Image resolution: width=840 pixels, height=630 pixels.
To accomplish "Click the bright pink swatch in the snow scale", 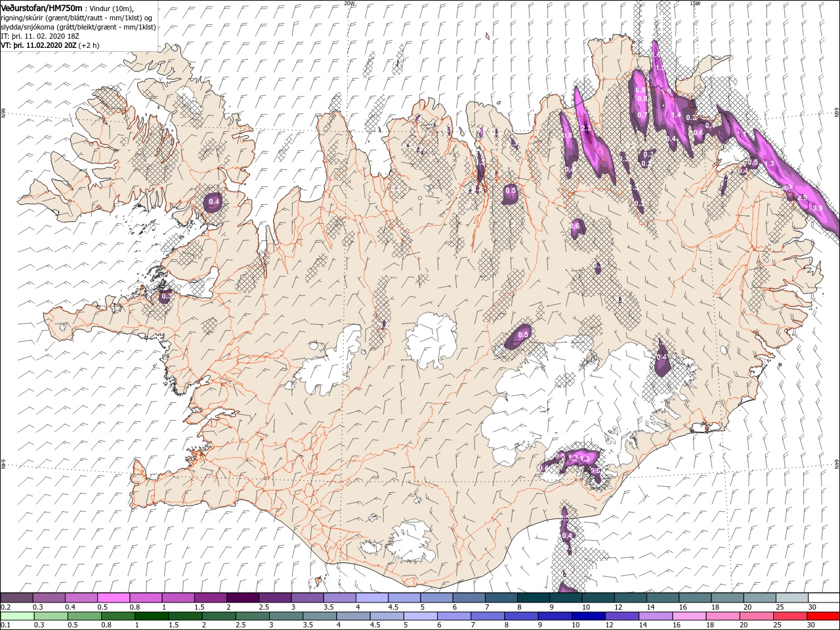I will point(114,598).
